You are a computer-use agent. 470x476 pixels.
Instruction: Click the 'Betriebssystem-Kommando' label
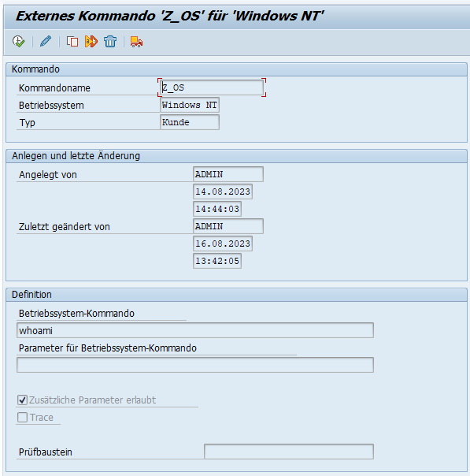point(76,314)
